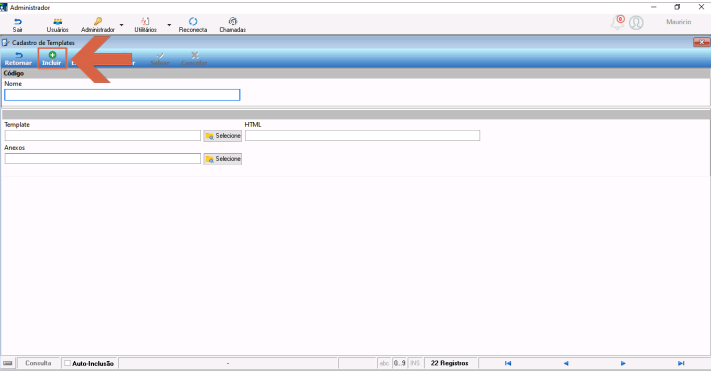The image size is (711, 371).
Task: Expand the Utilitários dropdown arrow
Action: click(169, 25)
